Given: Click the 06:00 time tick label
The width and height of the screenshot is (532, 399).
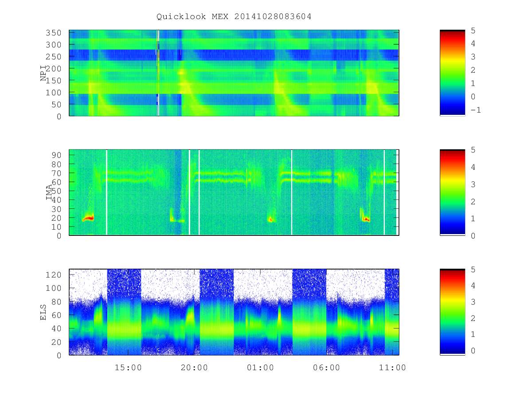Looking at the screenshot, I should point(326,368).
